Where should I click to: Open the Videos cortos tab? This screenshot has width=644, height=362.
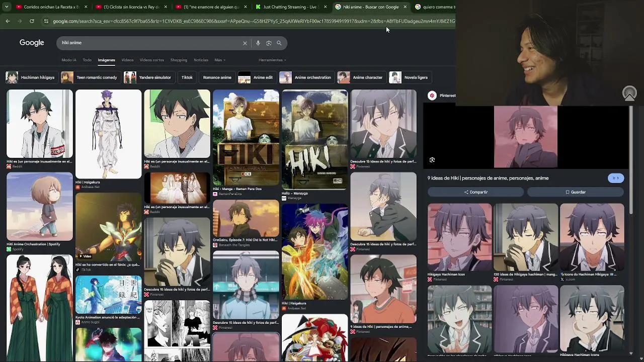pos(152,60)
